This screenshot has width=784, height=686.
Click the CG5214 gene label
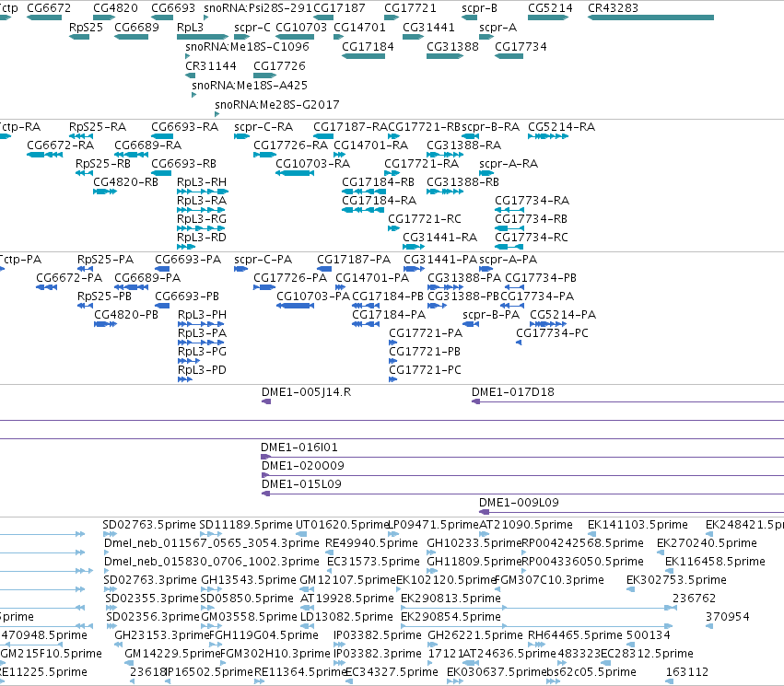pyautogui.click(x=550, y=8)
